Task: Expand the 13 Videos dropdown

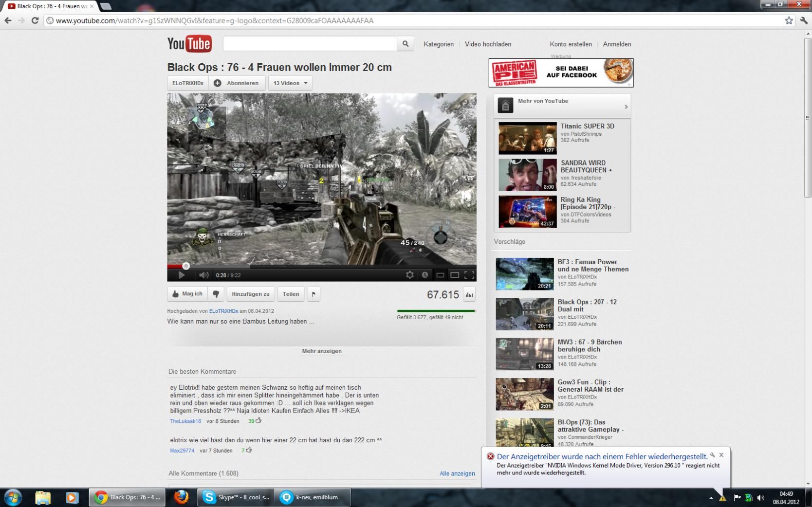Action: [291, 83]
